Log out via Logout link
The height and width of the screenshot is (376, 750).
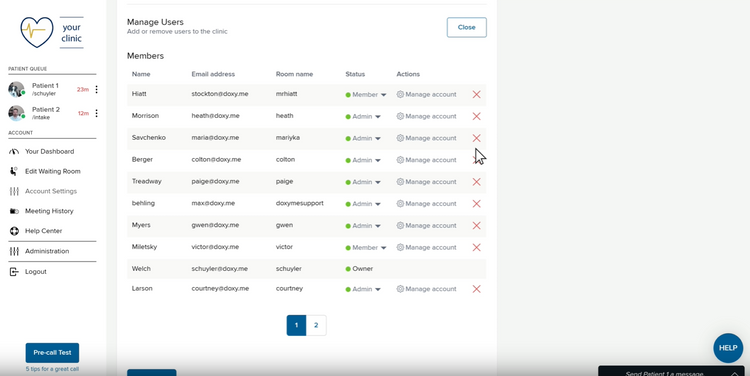35,272
